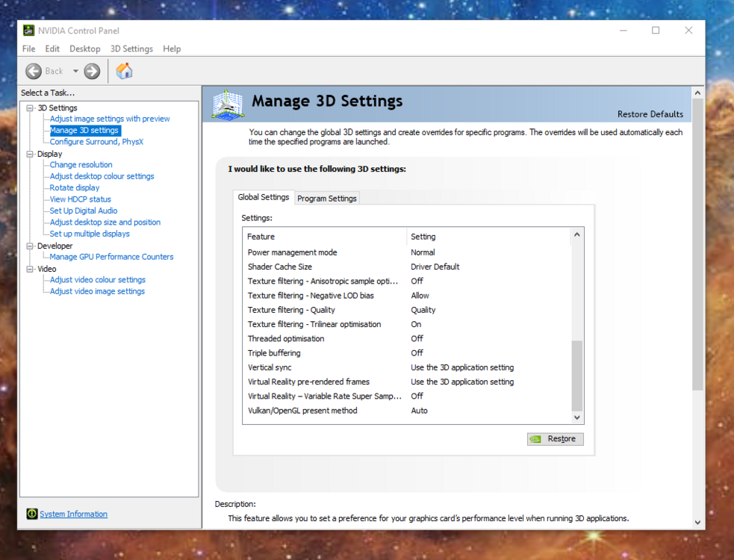Open Set Up Digital Audio
Image resolution: width=734 pixels, height=560 pixels.
84,211
